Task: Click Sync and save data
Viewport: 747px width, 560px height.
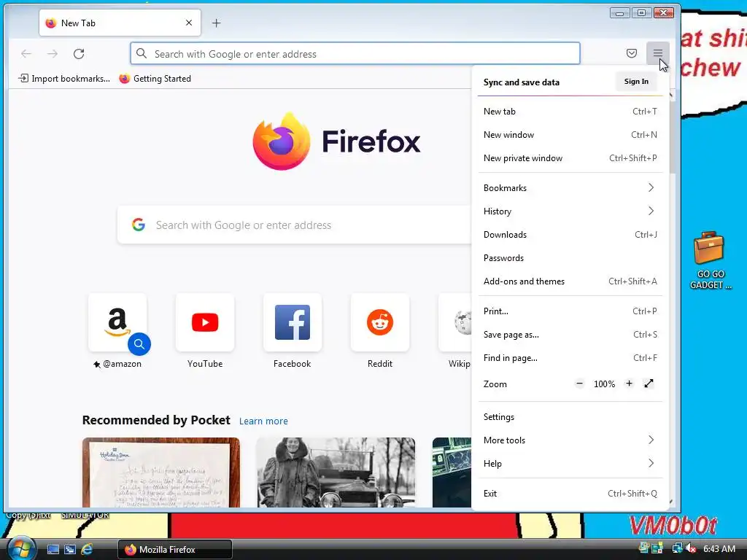Action: 521,82
